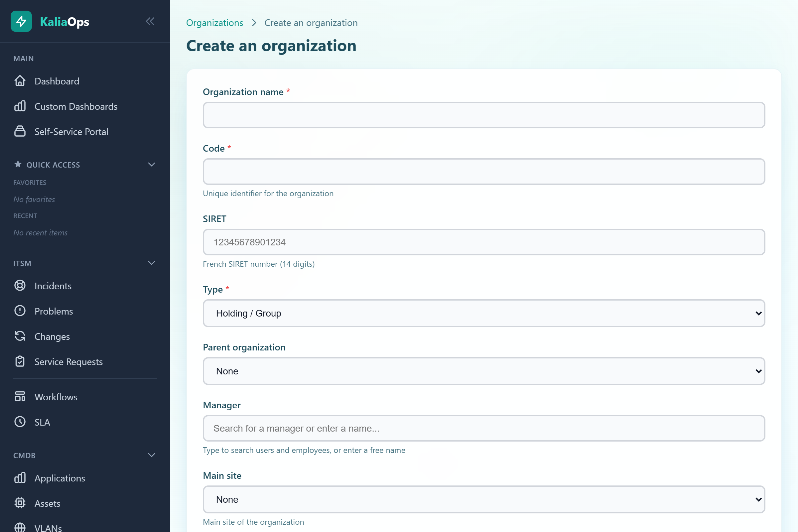Click the Service Requests clipboard icon
Image resolution: width=798 pixels, height=532 pixels.
(x=20, y=361)
